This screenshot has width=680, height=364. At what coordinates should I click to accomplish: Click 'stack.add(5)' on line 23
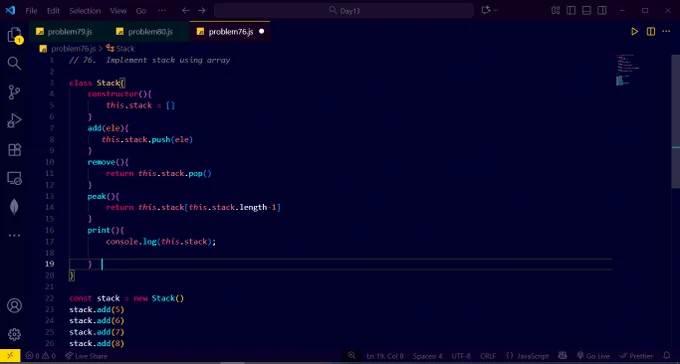click(x=97, y=309)
